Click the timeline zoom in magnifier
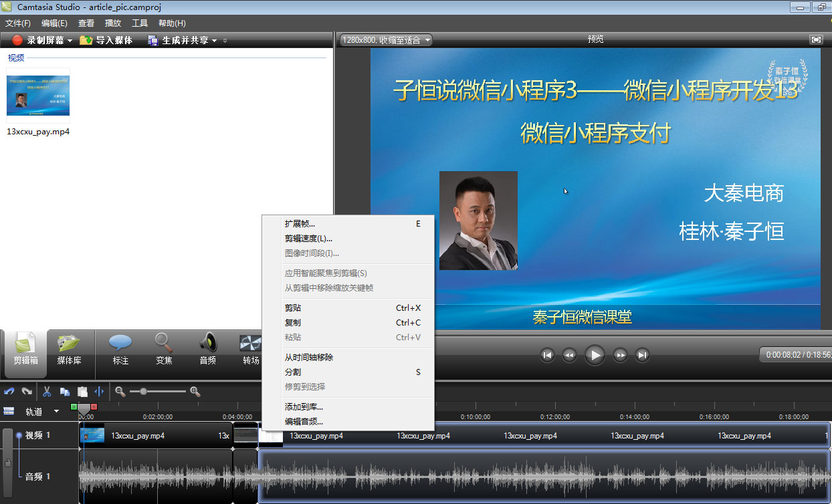832x504 pixels. click(x=195, y=392)
